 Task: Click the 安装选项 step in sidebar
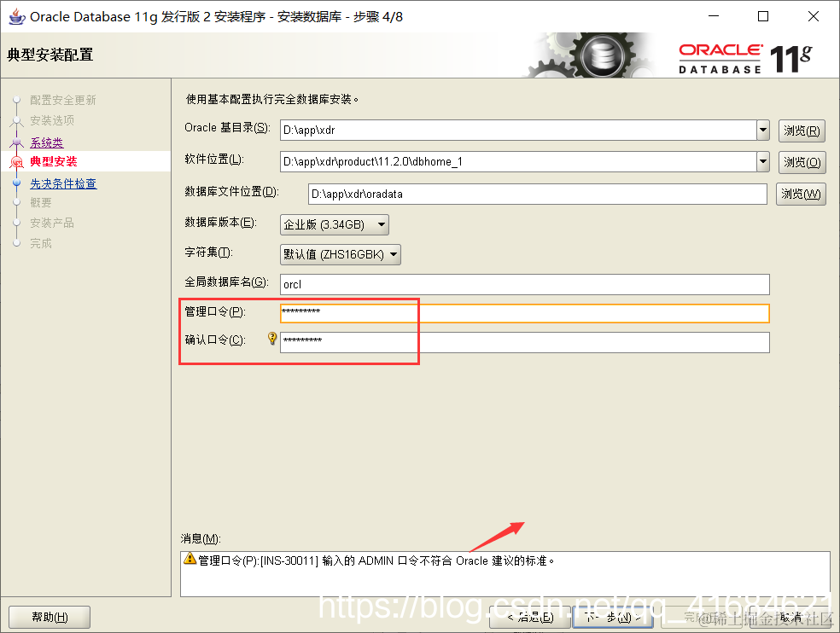pyautogui.click(x=52, y=120)
